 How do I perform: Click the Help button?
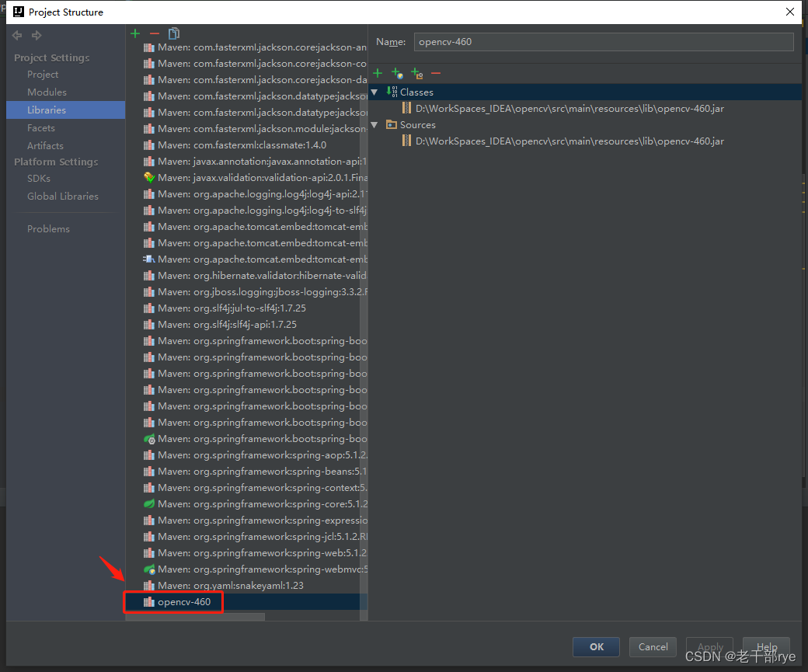coord(766,646)
